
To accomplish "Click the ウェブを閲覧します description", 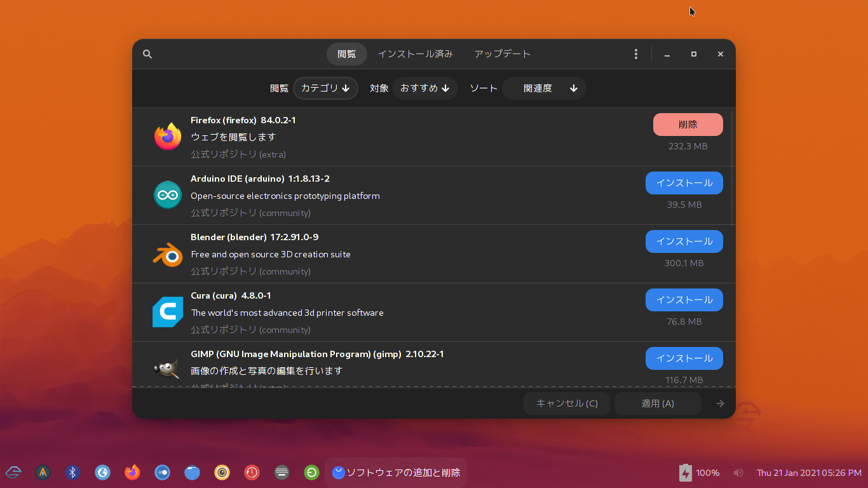I will (233, 137).
